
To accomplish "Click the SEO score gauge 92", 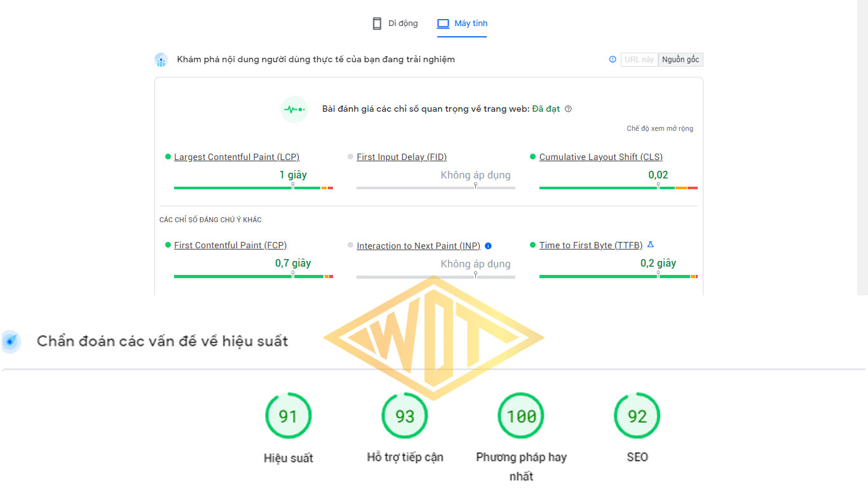I will click(637, 416).
